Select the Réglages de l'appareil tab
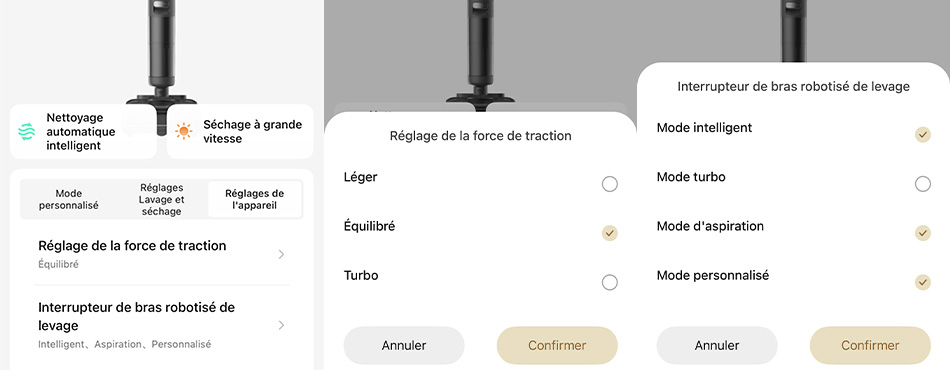Image resolution: width=950 pixels, height=370 pixels. click(254, 199)
